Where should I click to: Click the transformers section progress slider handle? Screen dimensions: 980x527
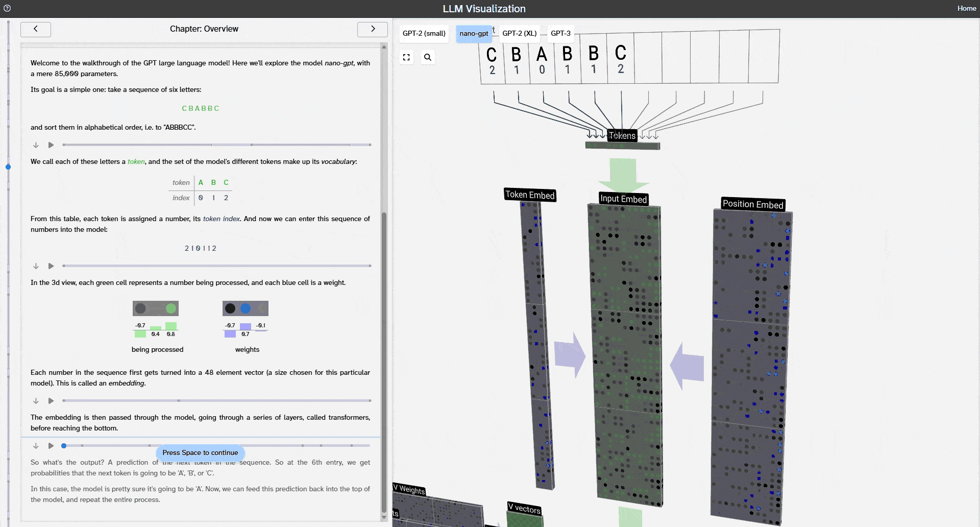(x=64, y=446)
